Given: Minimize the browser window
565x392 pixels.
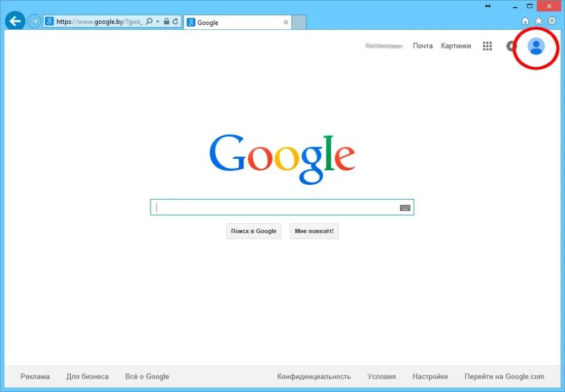Looking at the screenshot, I should (515, 6).
